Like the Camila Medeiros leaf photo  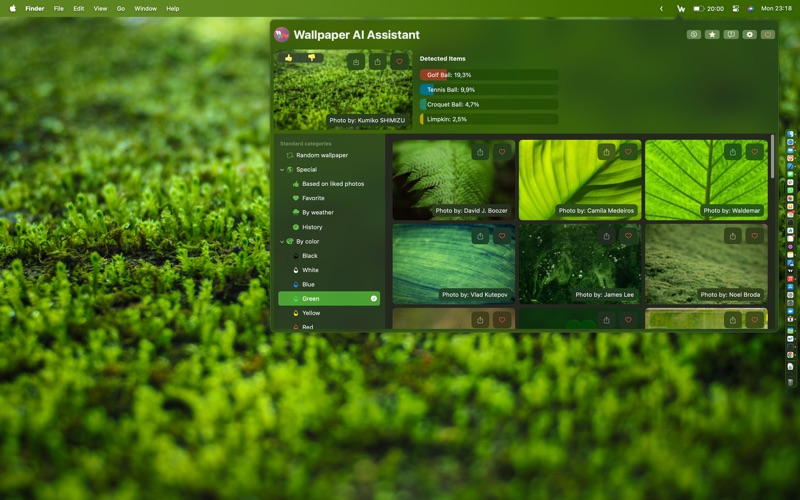[x=628, y=152]
